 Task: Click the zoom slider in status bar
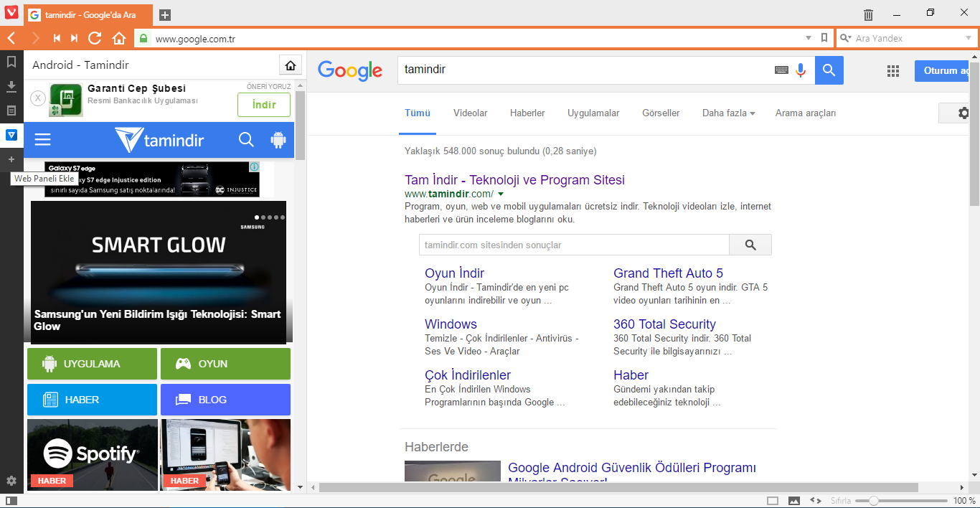tap(873, 500)
